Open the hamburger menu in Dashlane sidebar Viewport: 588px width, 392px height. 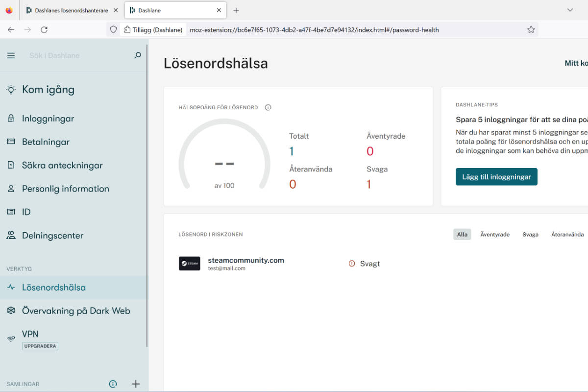11,55
